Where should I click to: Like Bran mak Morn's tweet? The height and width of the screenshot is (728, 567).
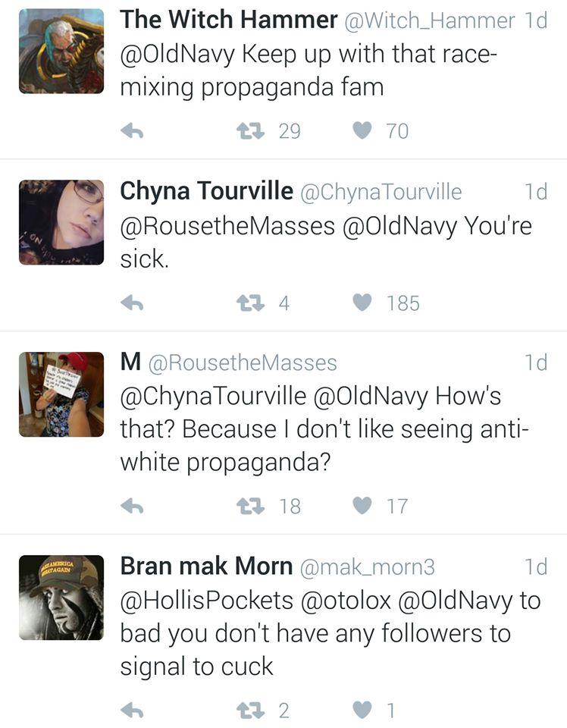364,711
